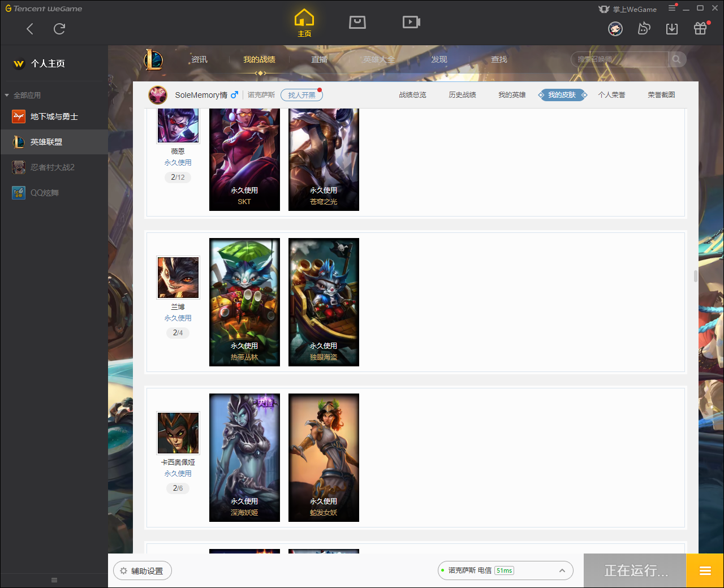This screenshot has width=724, height=588.
Task: Focus the summoner search field
Action: (620, 59)
